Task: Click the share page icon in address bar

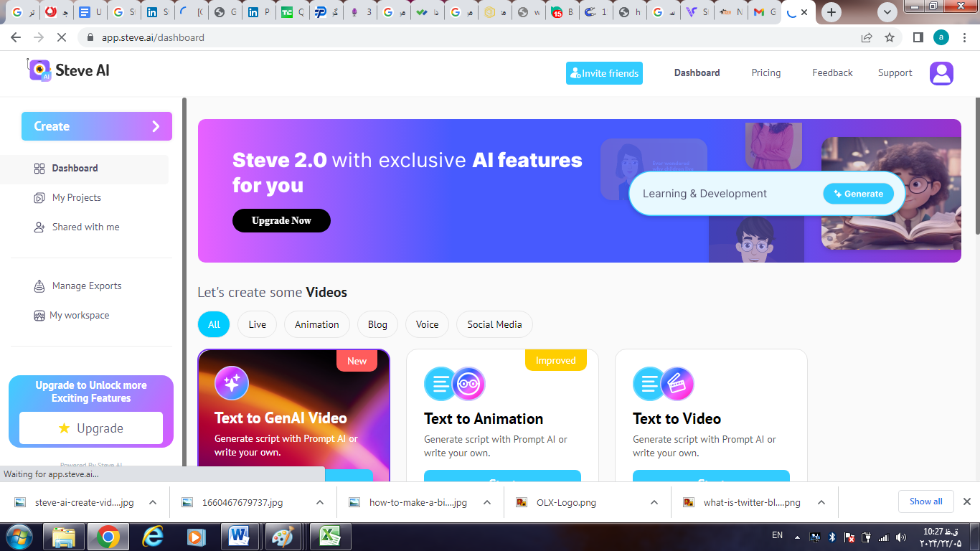Action: (867, 37)
